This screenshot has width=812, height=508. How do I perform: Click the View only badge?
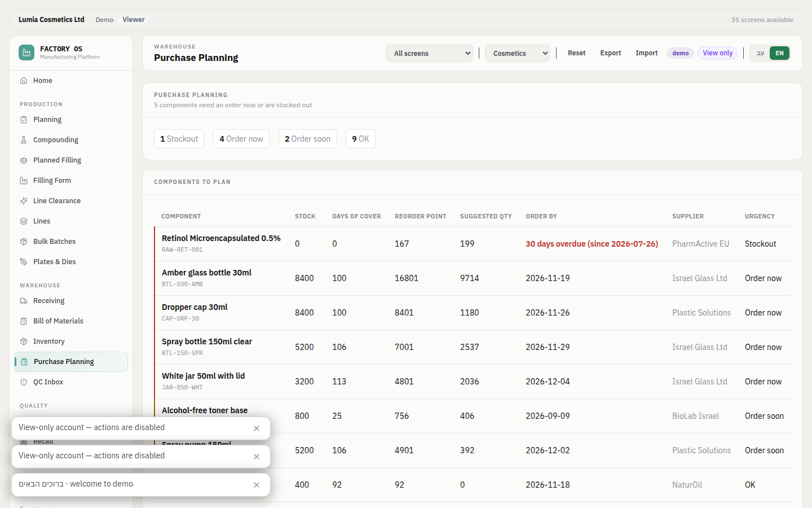(717, 53)
